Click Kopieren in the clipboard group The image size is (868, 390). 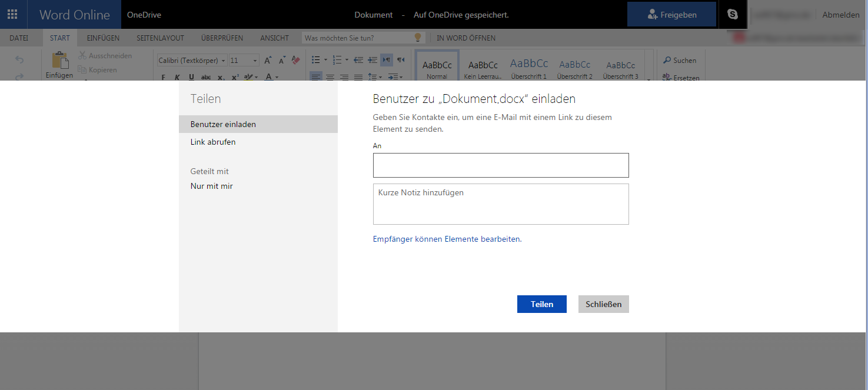coord(97,70)
